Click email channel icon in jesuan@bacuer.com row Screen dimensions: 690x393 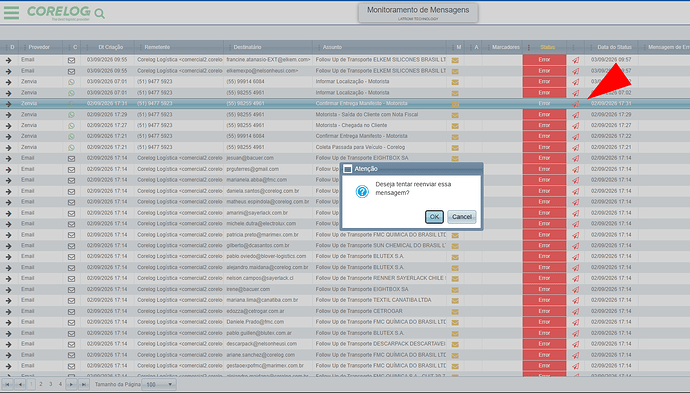[71, 158]
